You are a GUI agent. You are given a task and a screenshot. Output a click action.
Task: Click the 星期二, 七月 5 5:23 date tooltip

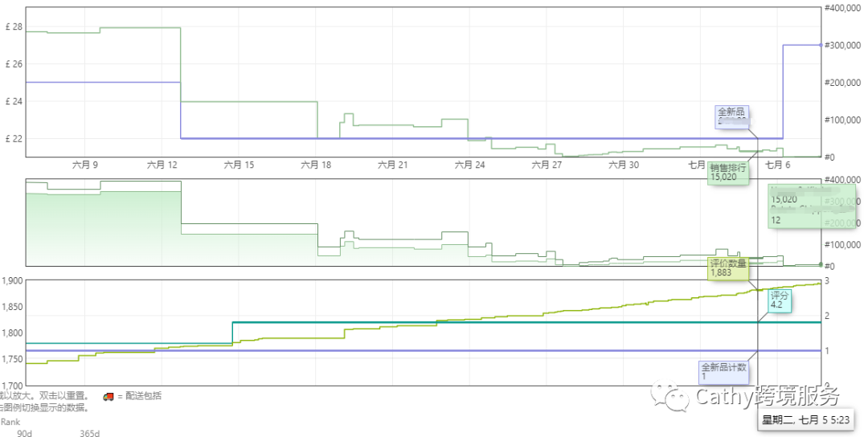point(805,419)
